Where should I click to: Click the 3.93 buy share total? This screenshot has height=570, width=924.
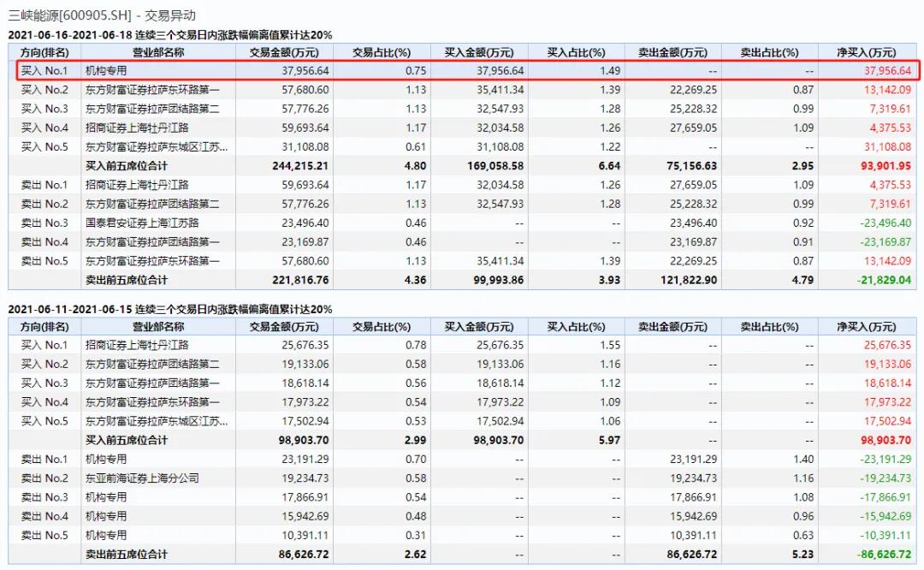tap(609, 280)
